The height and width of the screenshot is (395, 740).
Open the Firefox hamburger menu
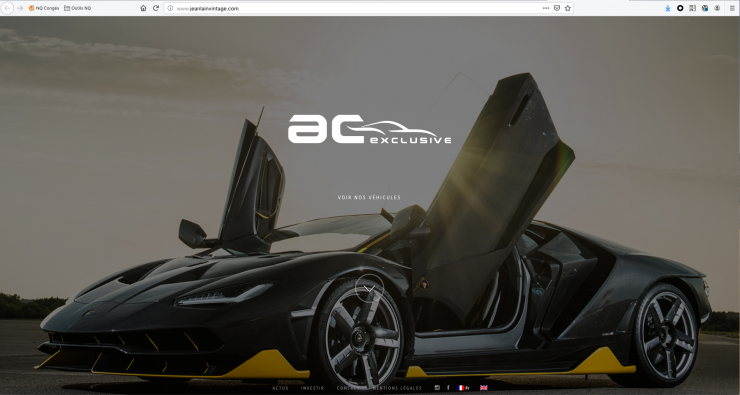[x=732, y=8]
